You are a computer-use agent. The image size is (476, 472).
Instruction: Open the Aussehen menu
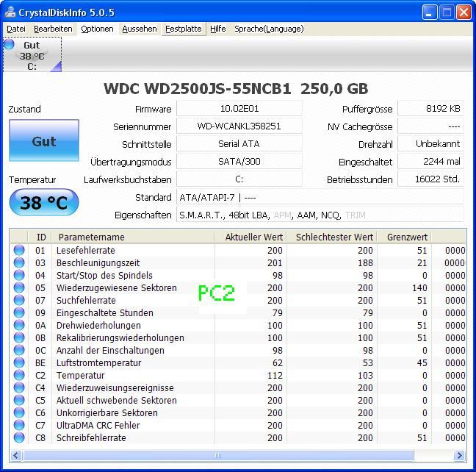[x=140, y=29]
